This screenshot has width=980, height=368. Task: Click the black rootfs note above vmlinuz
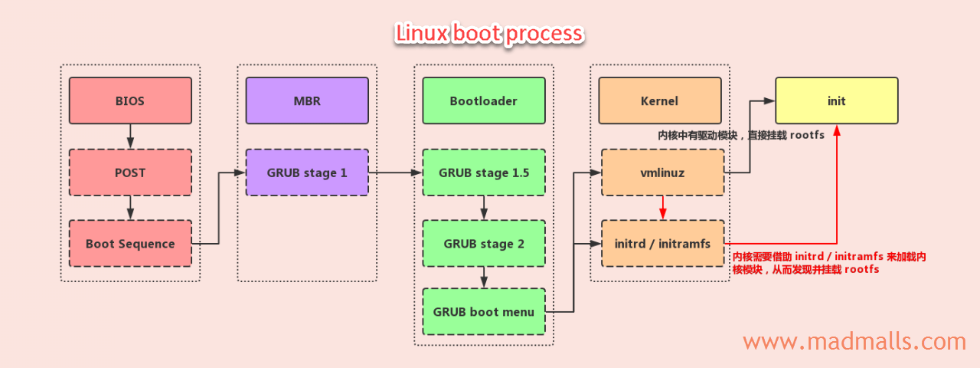click(x=741, y=135)
